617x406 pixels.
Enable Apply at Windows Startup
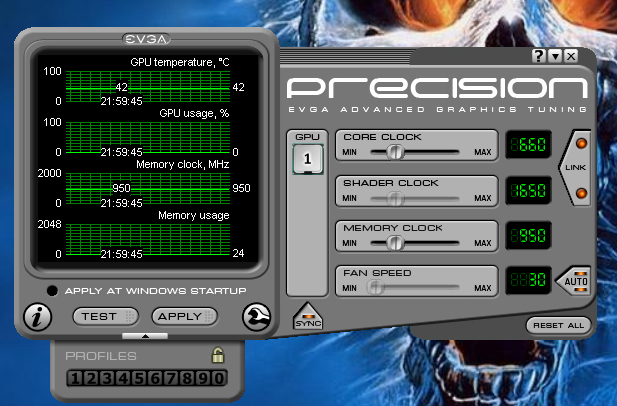click(52, 291)
